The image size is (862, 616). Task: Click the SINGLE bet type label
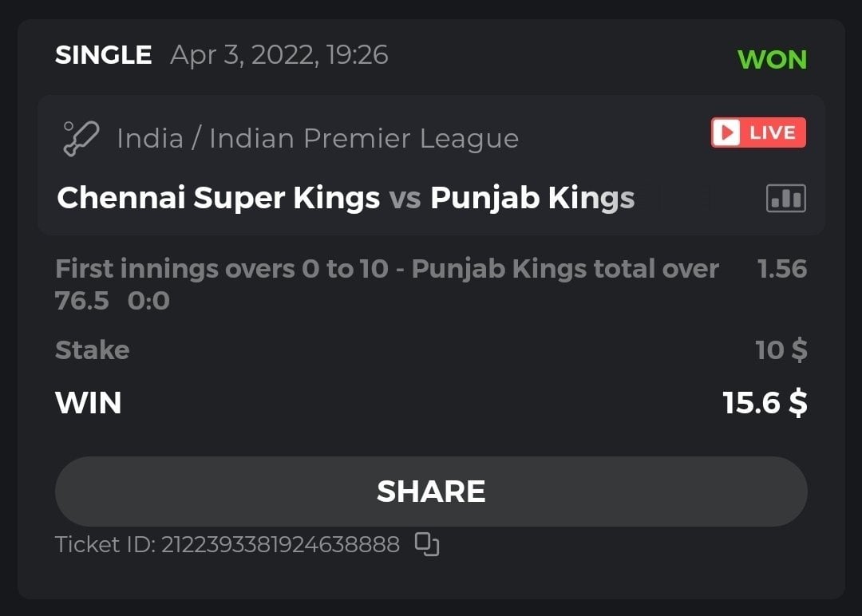click(103, 55)
